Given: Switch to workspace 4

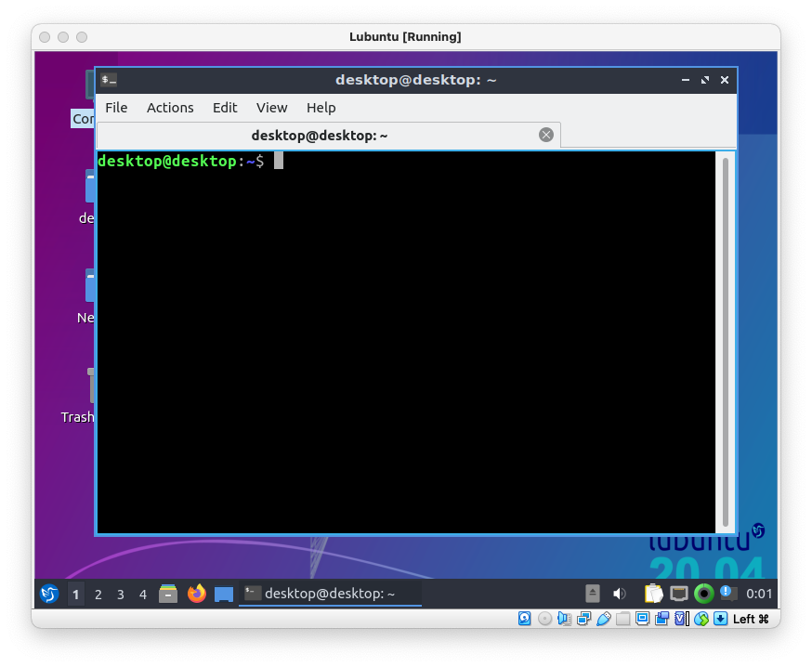Looking at the screenshot, I should point(143,595).
